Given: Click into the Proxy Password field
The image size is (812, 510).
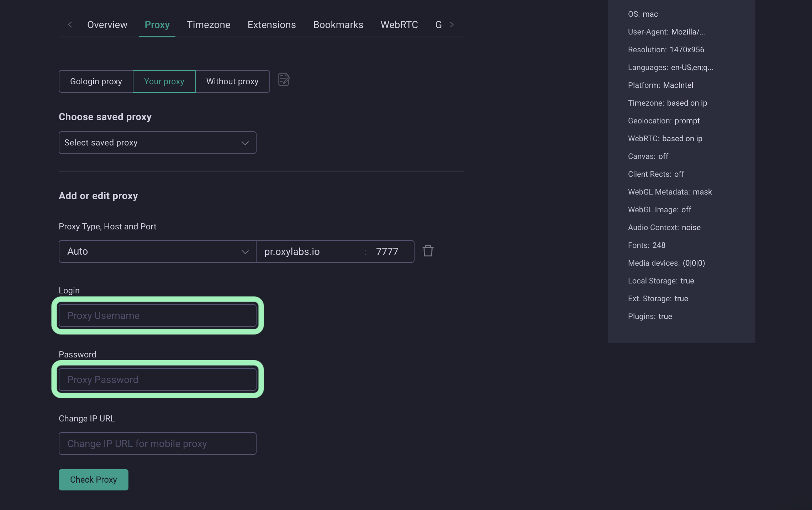Looking at the screenshot, I should click(157, 379).
